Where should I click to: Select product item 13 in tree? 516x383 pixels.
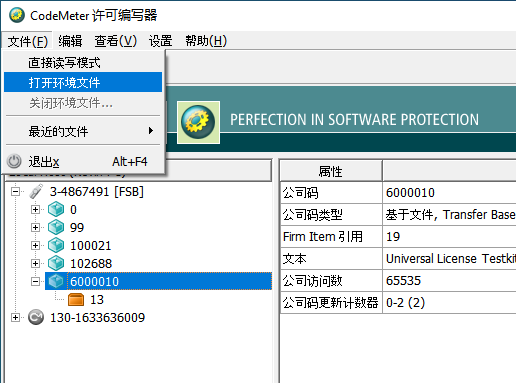pos(97,300)
